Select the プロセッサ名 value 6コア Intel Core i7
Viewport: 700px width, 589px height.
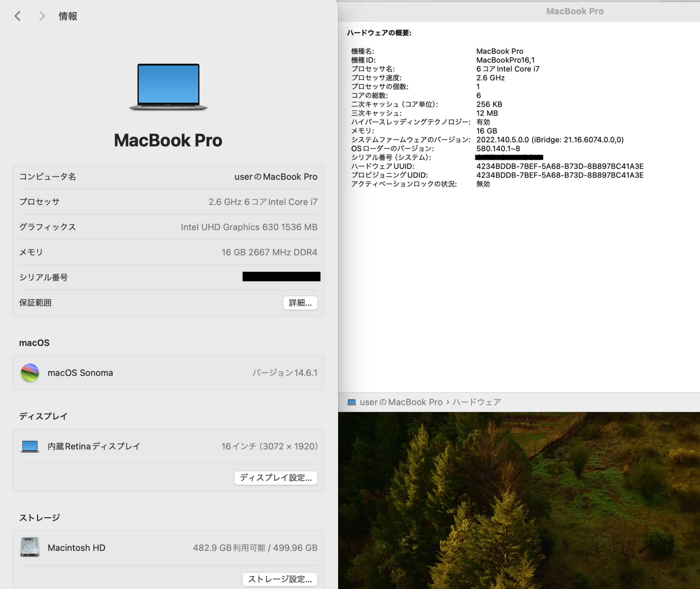click(508, 69)
